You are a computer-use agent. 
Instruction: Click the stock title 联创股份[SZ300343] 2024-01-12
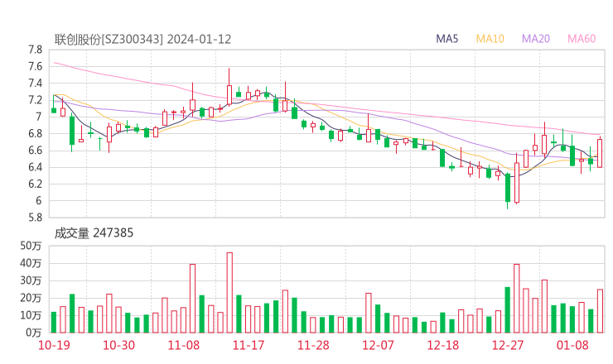[142, 40]
